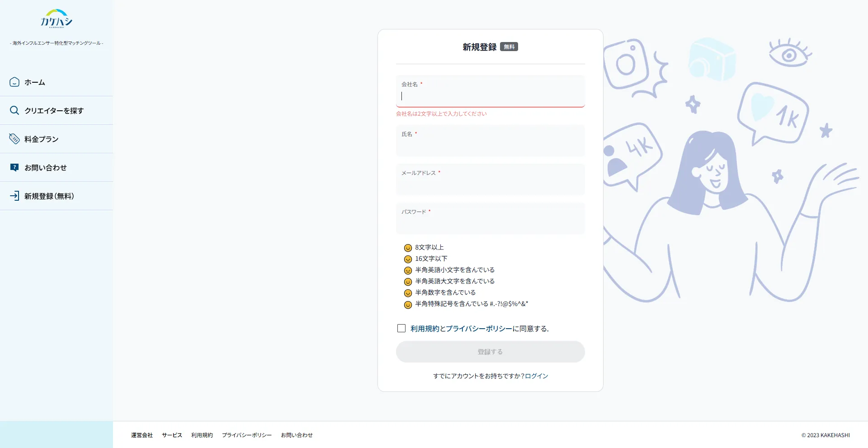Click the face icon beside 半角数字を含んでいる
The width and height of the screenshot is (868, 448).
tap(408, 293)
